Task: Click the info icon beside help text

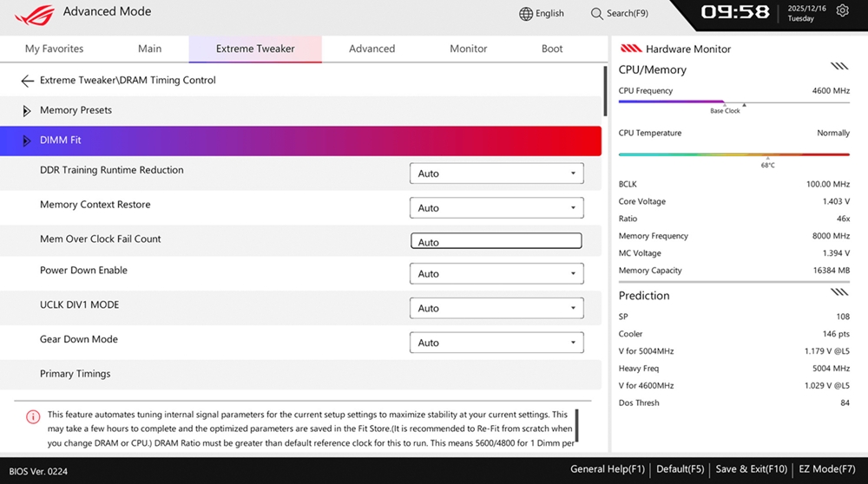Action: [33, 416]
